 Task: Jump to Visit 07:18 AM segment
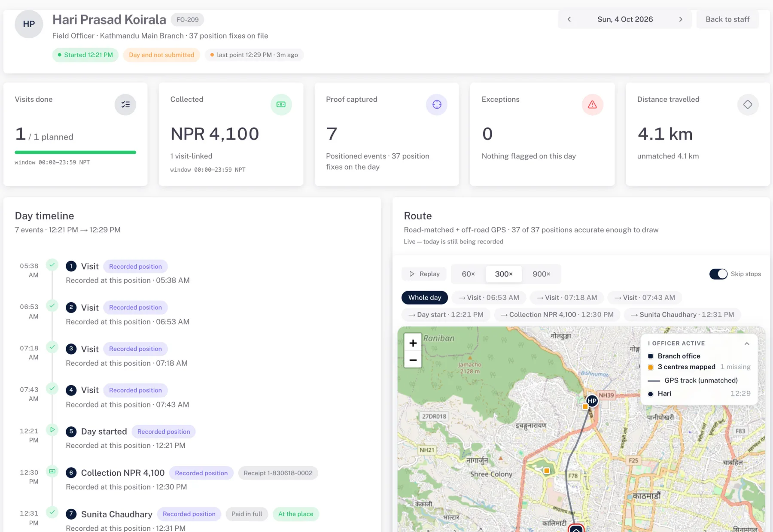(x=566, y=298)
